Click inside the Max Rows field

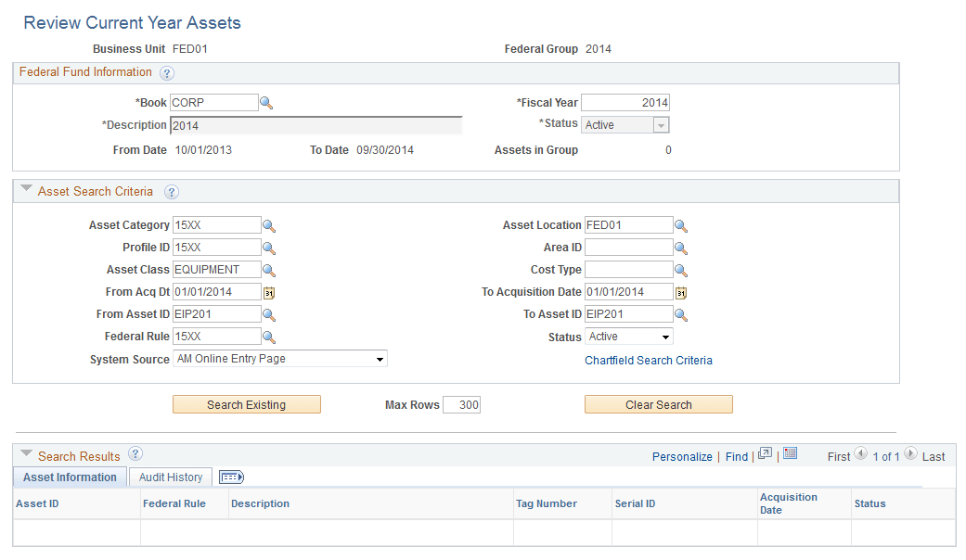point(461,404)
